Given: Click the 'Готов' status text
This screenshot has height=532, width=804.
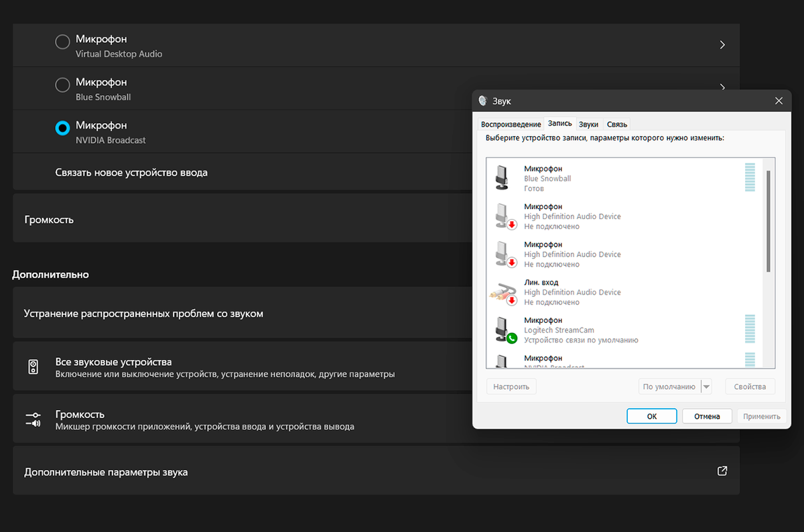Looking at the screenshot, I should click(x=534, y=188).
